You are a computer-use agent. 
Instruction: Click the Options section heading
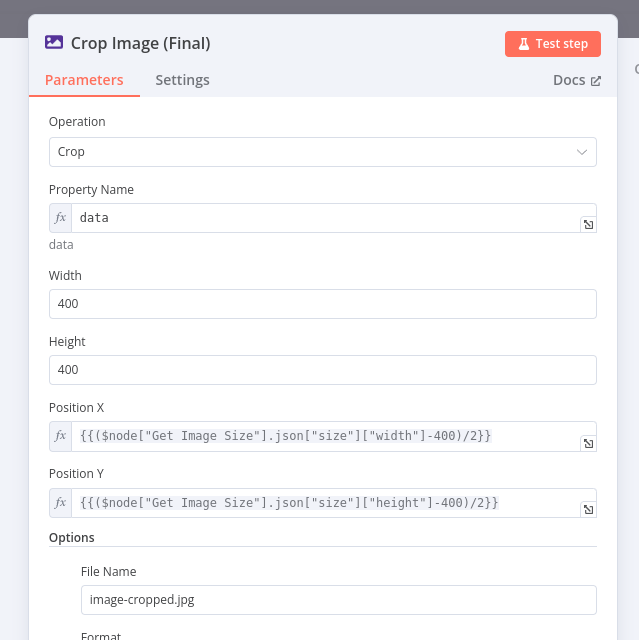pyautogui.click(x=71, y=538)
